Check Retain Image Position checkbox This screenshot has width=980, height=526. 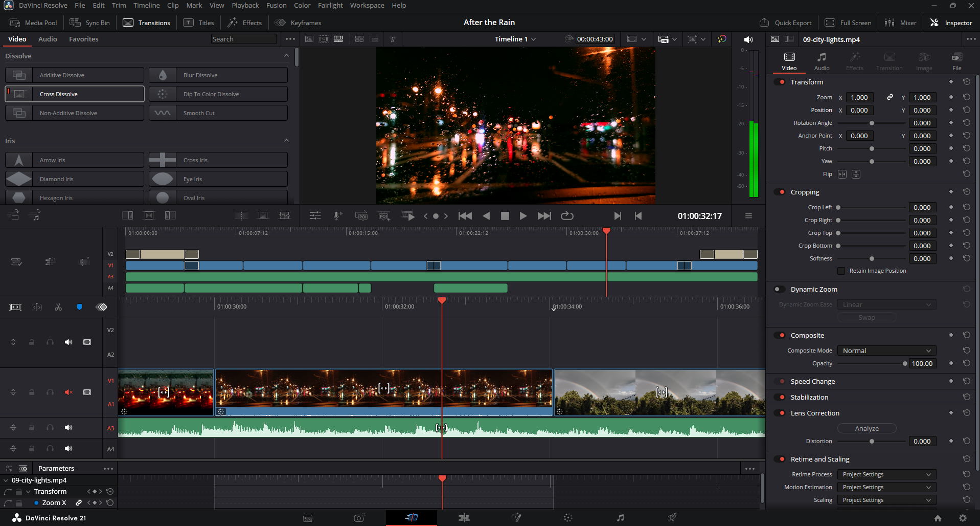(841, 271)
